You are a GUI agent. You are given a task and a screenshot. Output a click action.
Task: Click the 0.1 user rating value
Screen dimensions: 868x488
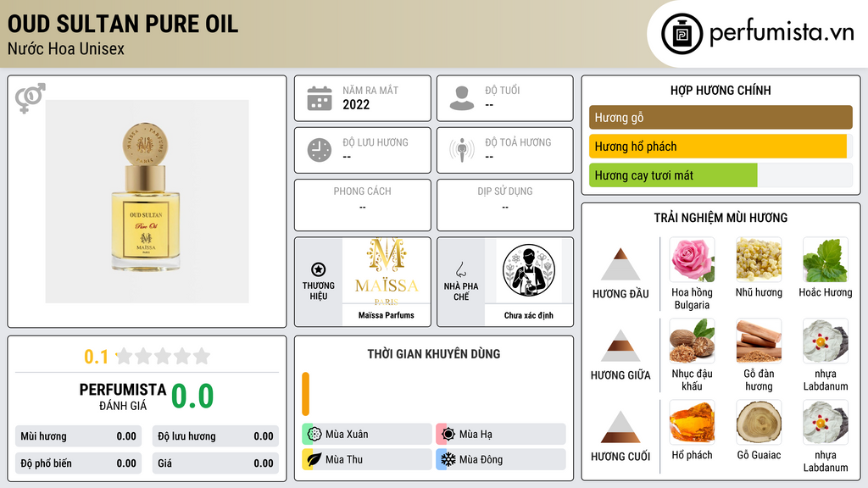97,357
